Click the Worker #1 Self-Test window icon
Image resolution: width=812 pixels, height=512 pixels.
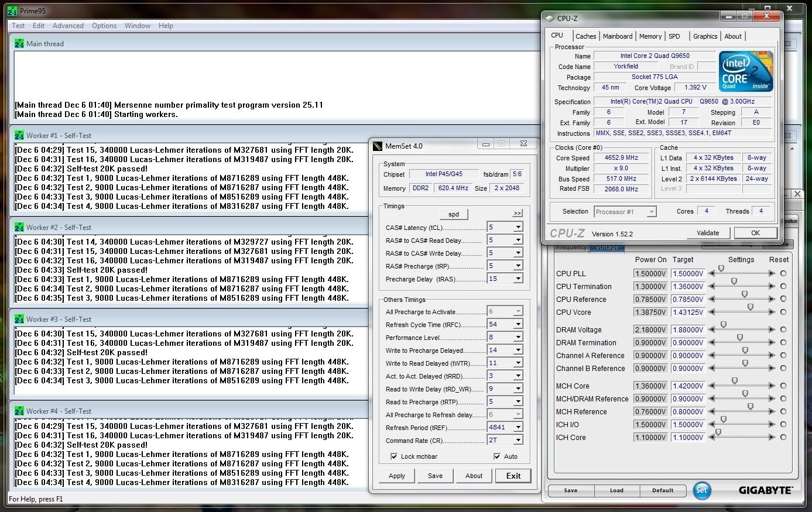coord(19,135)
